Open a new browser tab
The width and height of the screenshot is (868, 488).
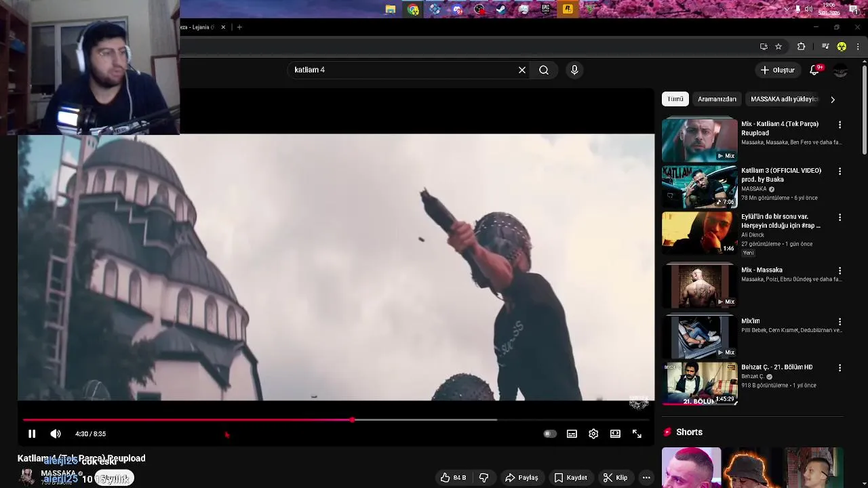pyautogui.click(x=239, y=27)
